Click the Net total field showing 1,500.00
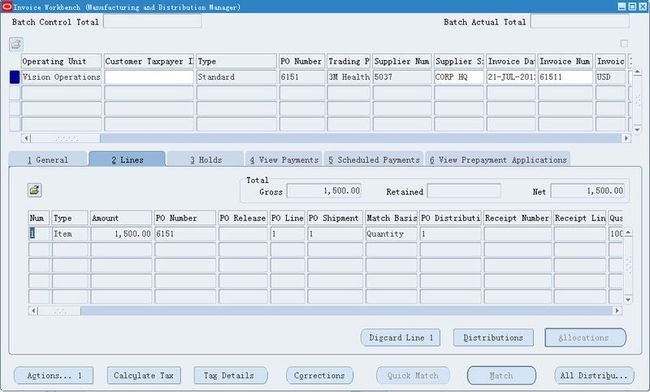This screenshot has width=650, height=392. (x=587, y=191)
